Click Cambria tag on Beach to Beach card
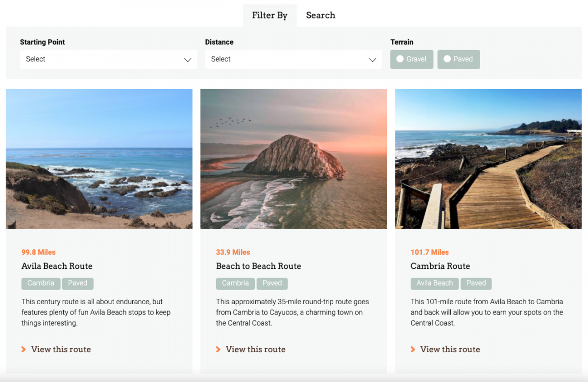 [x=235, y=283]
